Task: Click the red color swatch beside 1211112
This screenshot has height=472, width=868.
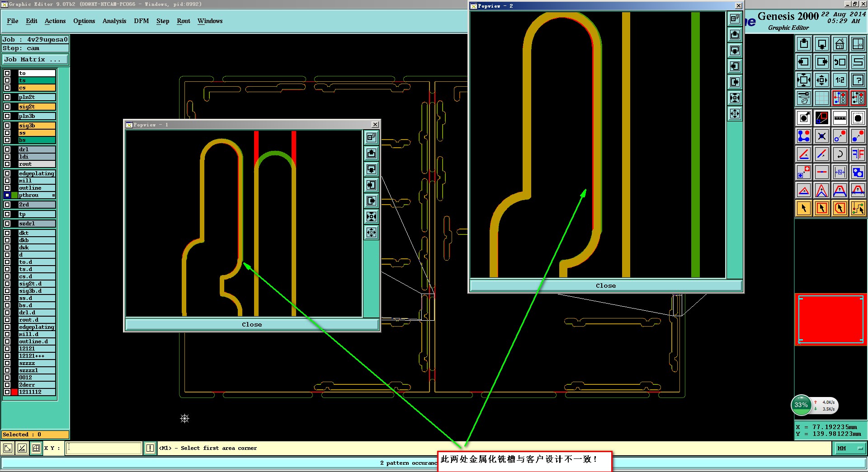Action: tap(14, 392)
